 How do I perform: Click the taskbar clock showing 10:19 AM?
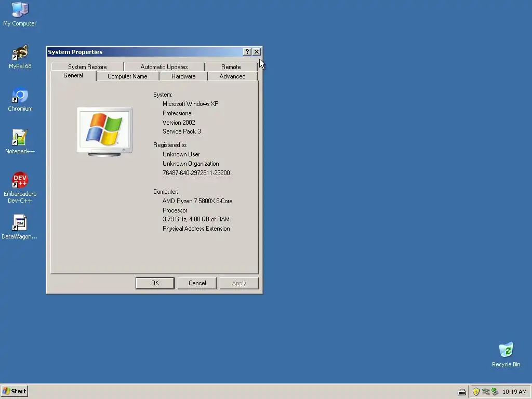click(x=514, y=392)
